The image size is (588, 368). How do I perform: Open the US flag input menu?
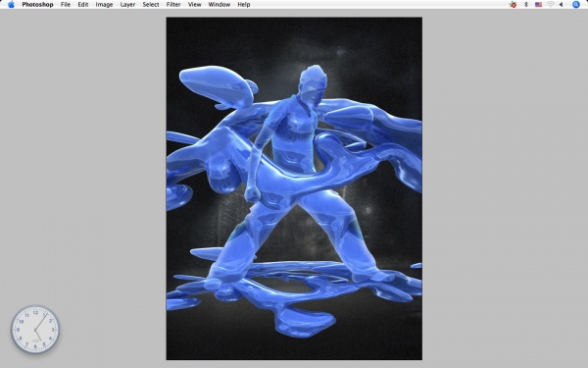pyautogui.click(x=538, y=5)
